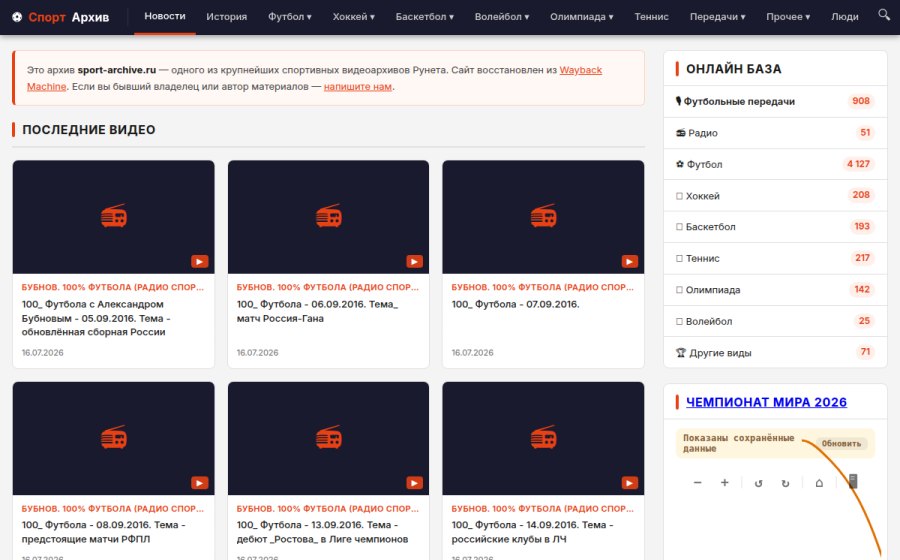The image size is (900, 560).
Task: Follow the Wayback Machine link
Action: 580,70
